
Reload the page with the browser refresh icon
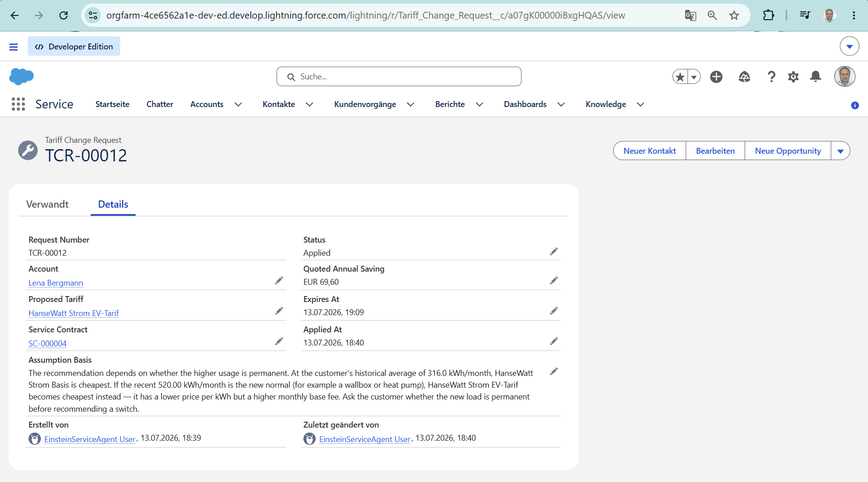pos(63,15)
